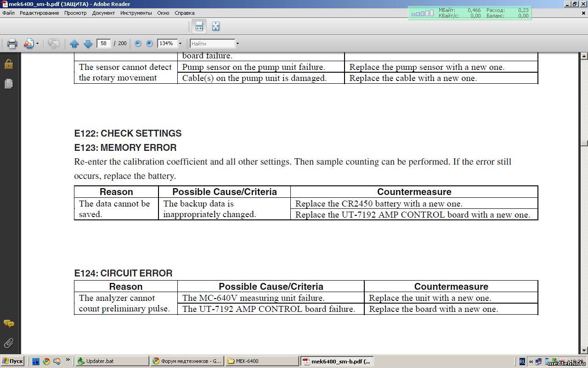Expand the zoom percentage dropdown
Viewport: 588px width, 368px height.
[180, 44]
